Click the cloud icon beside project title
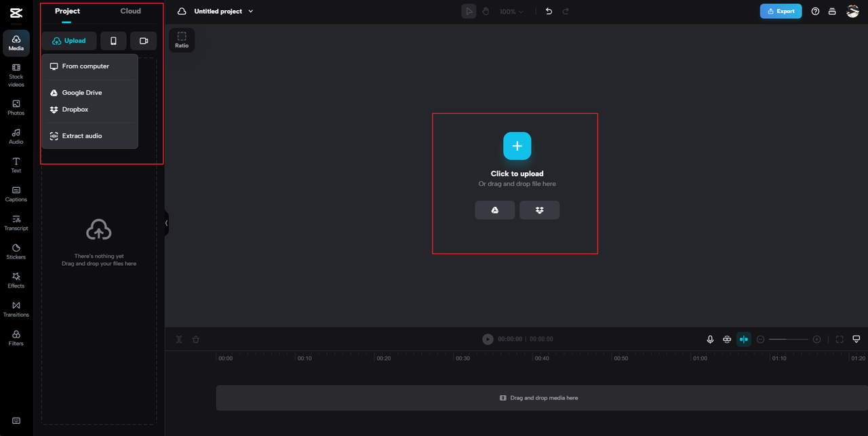Image resolution: width=868 pixels, height=436 pixels. click(x=182, y=12)
